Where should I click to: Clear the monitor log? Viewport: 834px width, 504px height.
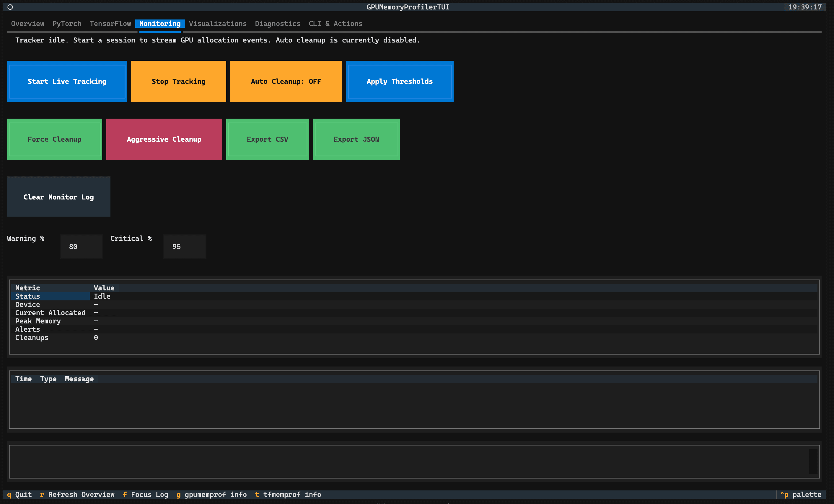(58, 197)
